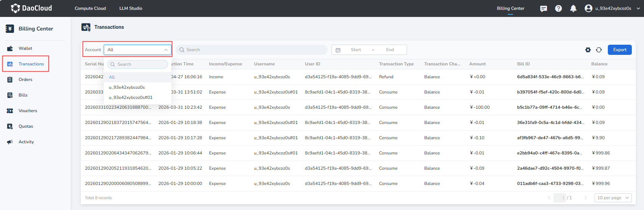Click the Amount column header

(x=477, y=64)
